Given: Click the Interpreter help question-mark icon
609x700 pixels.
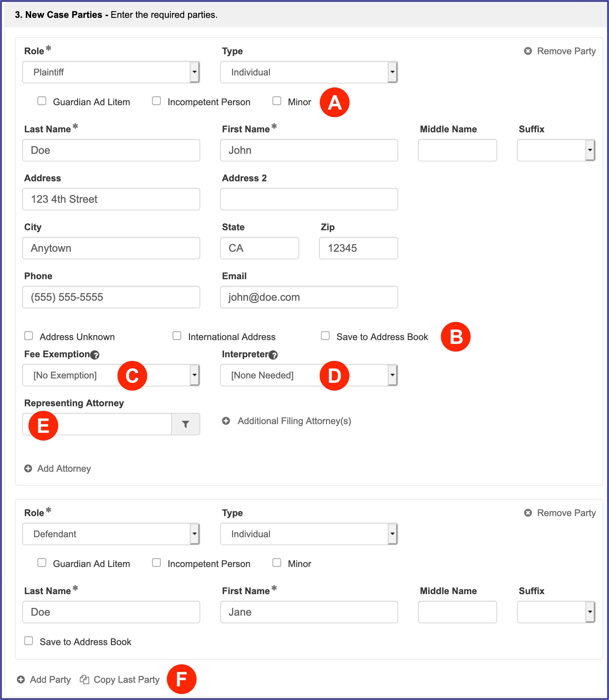Looking at the screenshot, I should point(273,355).
